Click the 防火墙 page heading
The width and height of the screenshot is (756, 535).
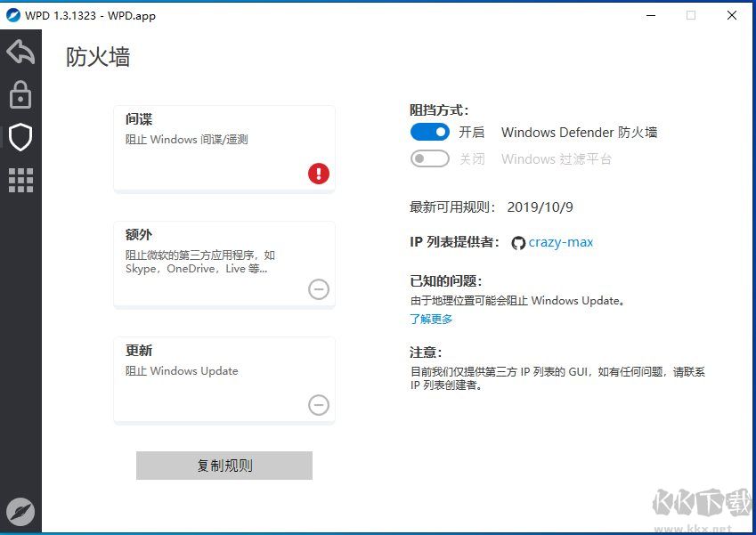pos(98,57)
